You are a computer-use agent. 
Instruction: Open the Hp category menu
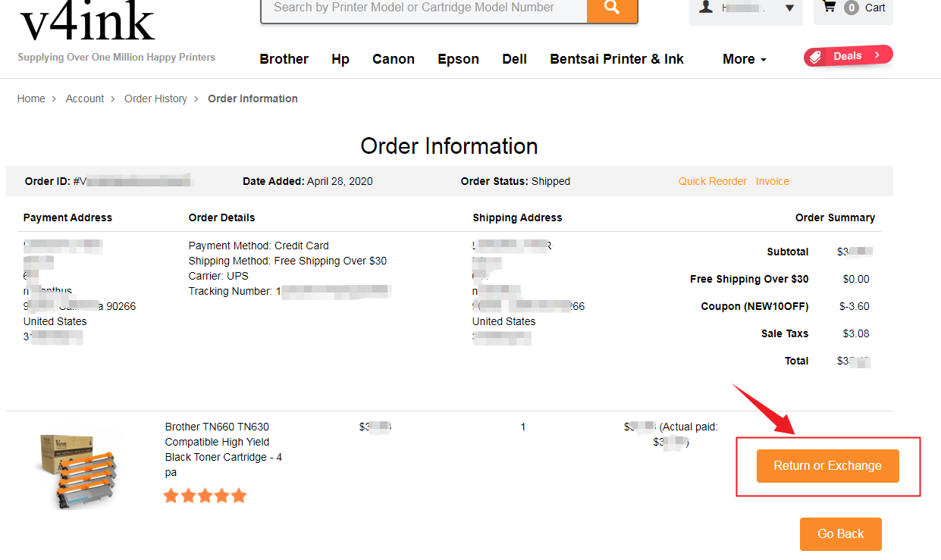pyautogui.click(x=340, y=59)
